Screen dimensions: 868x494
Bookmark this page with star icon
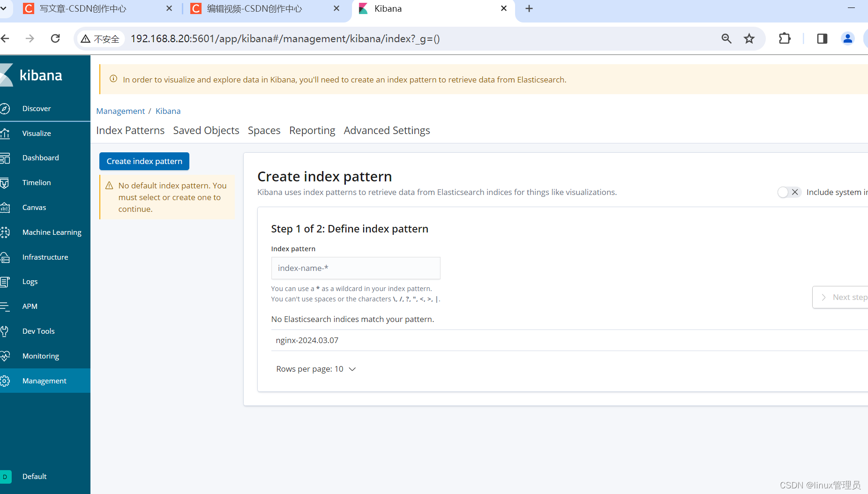[x=749, y=38]
